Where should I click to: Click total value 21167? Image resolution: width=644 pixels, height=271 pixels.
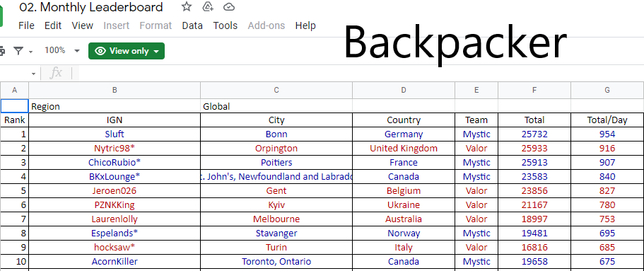point(534,204)
